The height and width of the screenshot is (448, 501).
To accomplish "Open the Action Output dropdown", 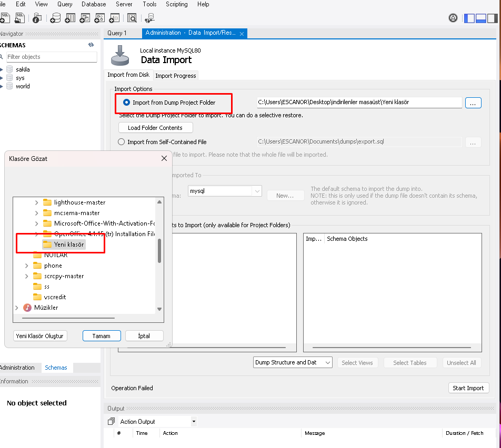I will (x=194, y=422).
